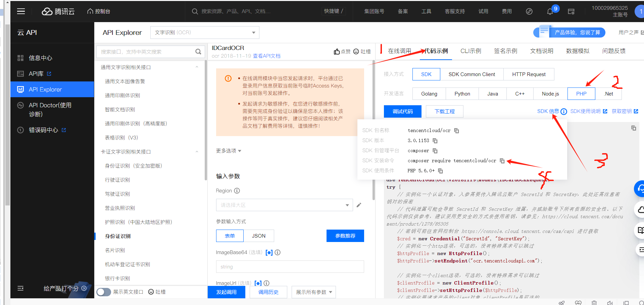The height and width of the screenshot is (305, 644).
Task: Click the thumbs-up like icon
Action: (x=337, y=51)
